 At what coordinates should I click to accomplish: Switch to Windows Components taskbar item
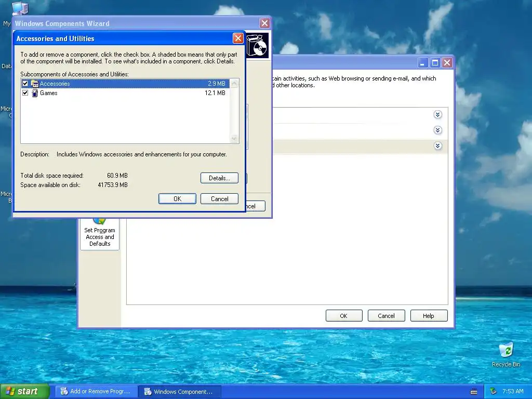coord(180,392)
